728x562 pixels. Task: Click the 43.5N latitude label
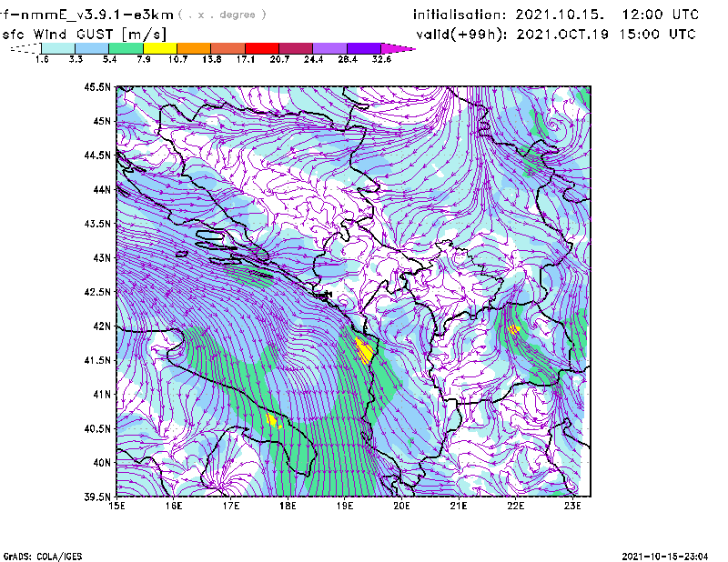(x=97, y=224)
